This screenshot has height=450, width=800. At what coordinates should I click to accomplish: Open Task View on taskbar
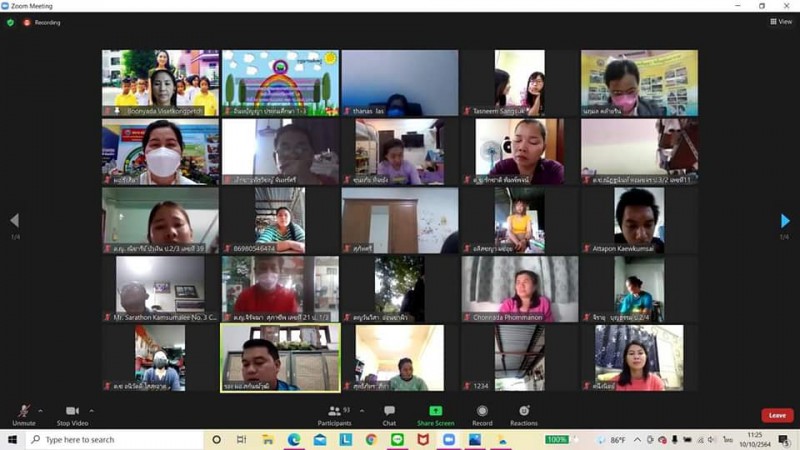[242, 439]
